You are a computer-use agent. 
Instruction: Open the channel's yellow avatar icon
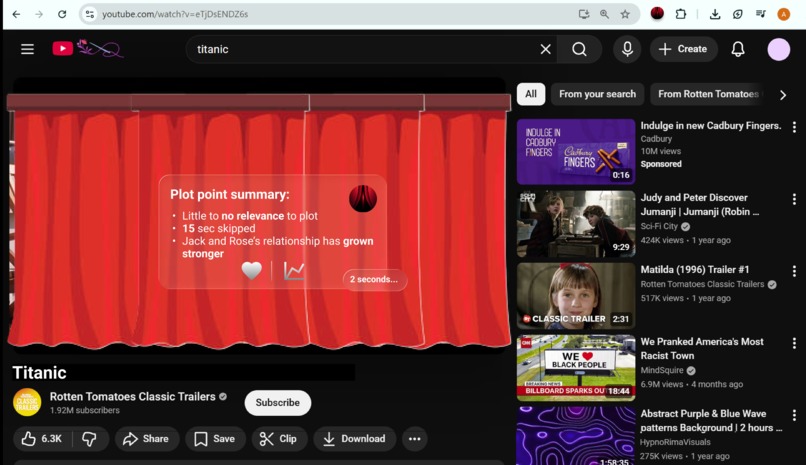[x=27, y=402]
